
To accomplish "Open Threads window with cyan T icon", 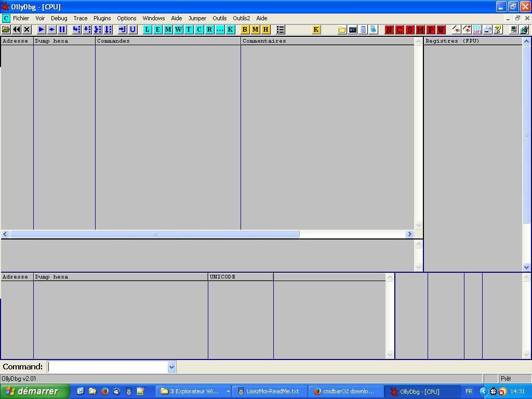I will tap(189, 30).
